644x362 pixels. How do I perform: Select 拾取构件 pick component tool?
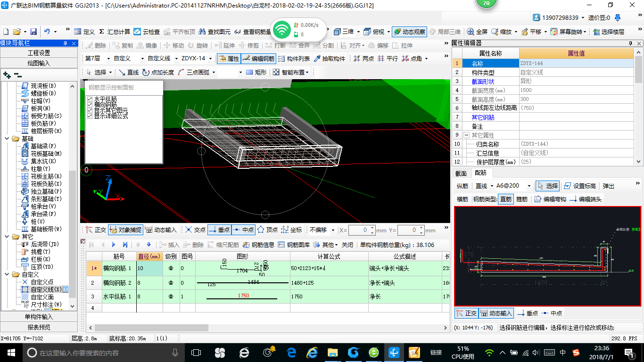tap(329, 58)
